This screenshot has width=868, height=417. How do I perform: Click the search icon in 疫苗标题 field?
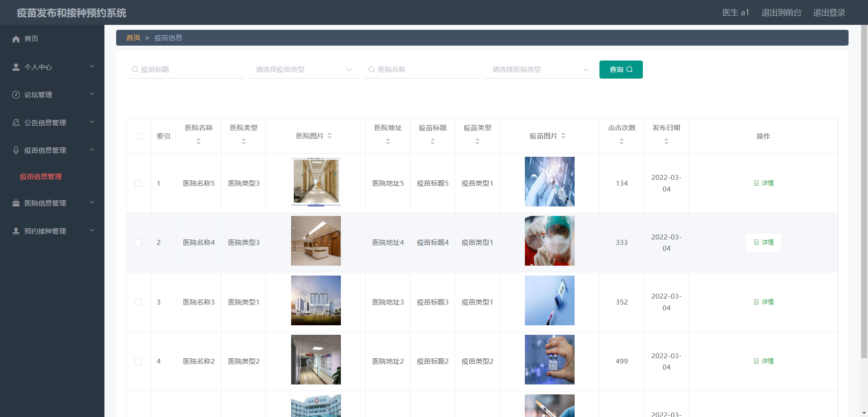(x=135, y=70)
